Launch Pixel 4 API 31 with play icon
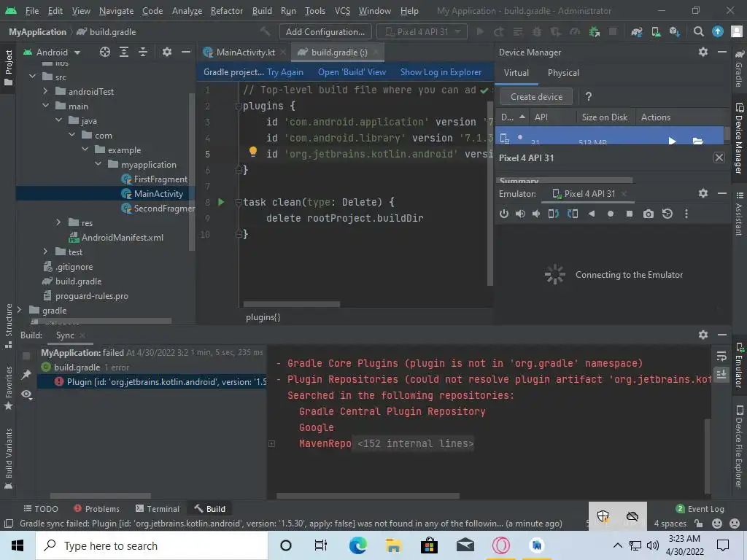The width and height of the screenshot is (747, 560). pyautogui.click(x=672, y=141)
